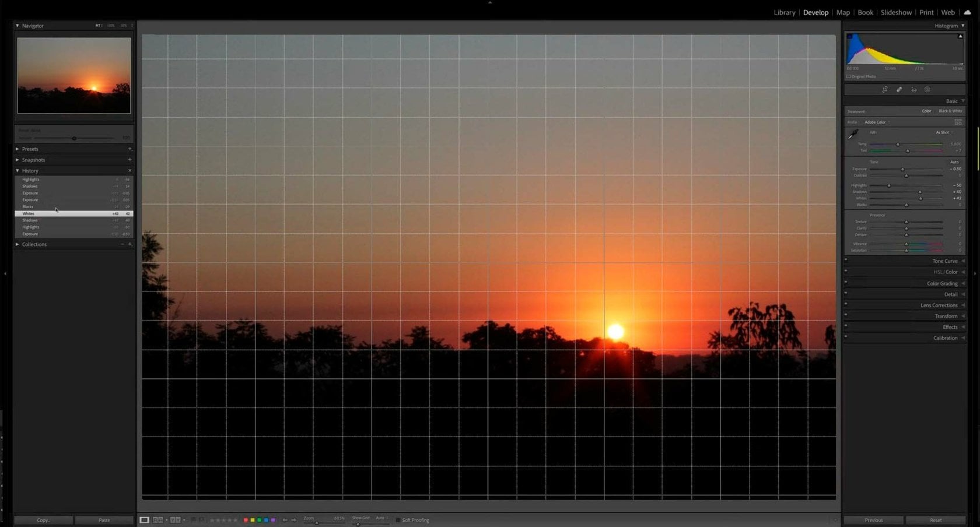Image resolution: width=980 pixels, height=527 pixels.
Task: Open the Profile Browser grid icon
Action: point(958,122)
